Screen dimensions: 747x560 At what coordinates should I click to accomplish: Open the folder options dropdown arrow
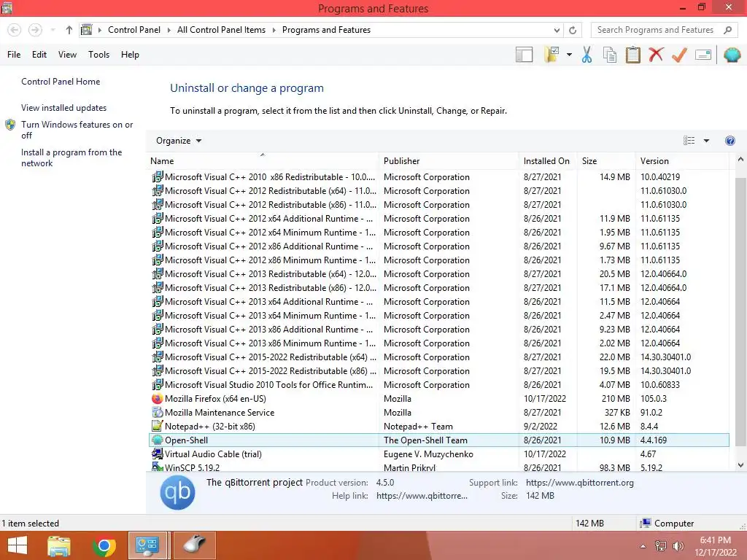click(x=569, y=55)
